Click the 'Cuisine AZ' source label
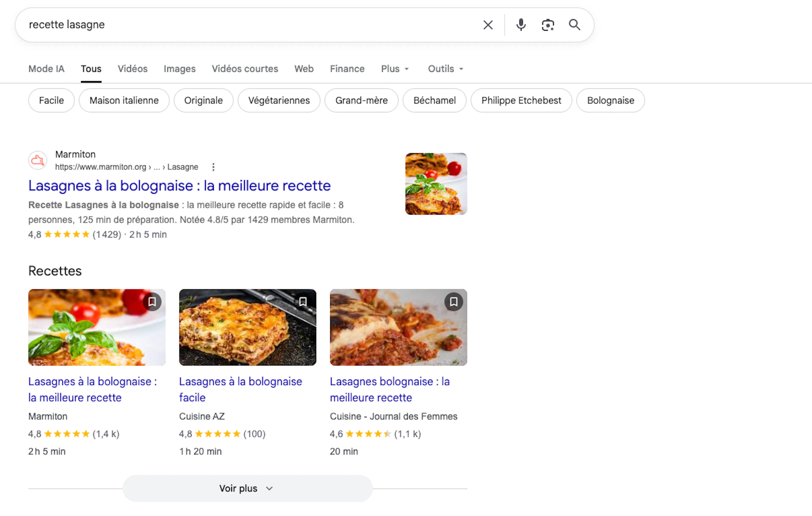The height and width of the screenshot is (516, 812). pyautogui.click(x=202, y=416)
